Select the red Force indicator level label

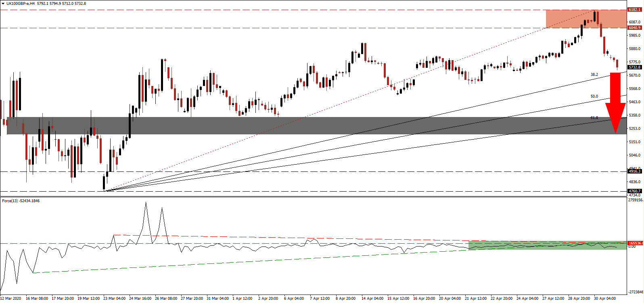point(635,243)
